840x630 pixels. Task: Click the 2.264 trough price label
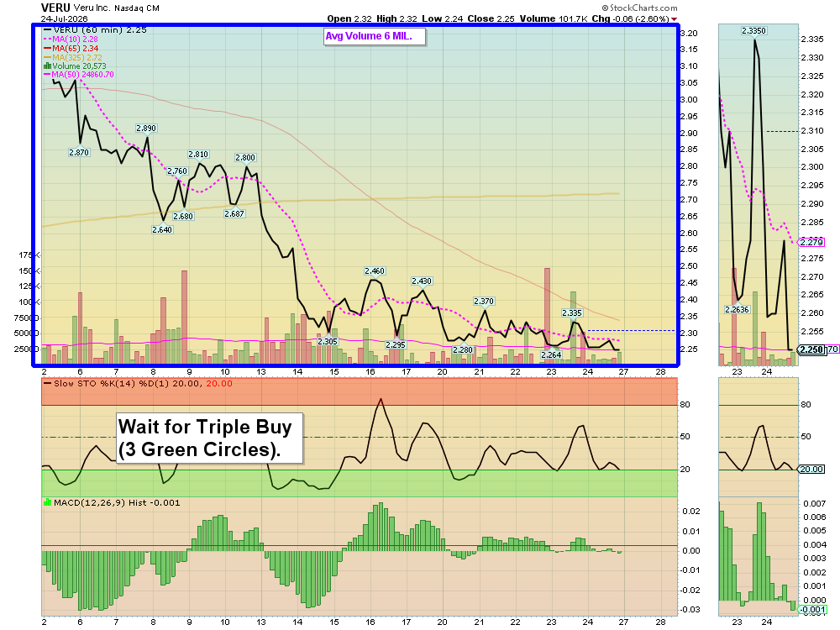tap(551, 354)
